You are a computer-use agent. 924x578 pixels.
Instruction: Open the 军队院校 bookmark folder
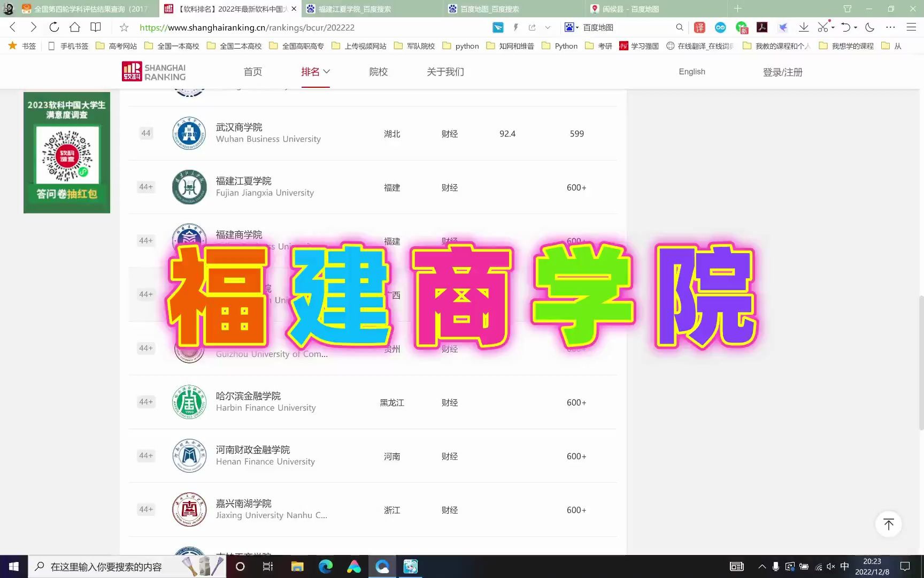click(x=414, y=46)
